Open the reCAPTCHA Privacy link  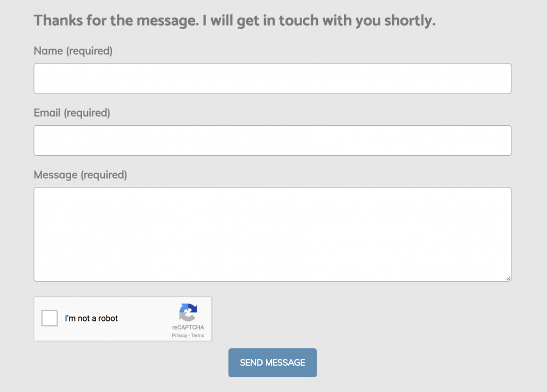point(179,336)
